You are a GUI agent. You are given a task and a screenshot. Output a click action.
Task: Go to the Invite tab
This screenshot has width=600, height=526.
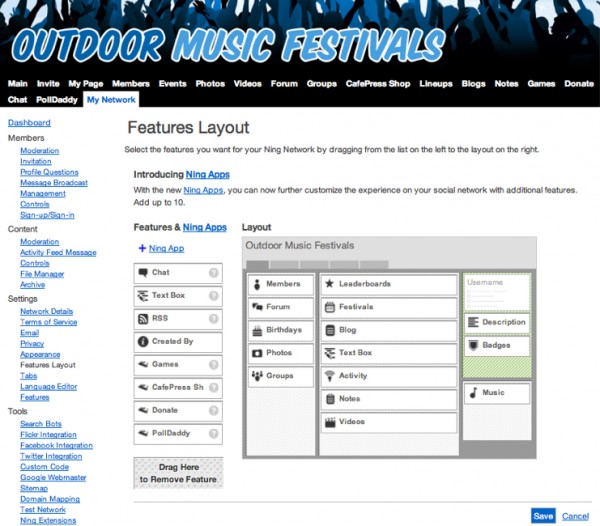[x=48, y=84]
